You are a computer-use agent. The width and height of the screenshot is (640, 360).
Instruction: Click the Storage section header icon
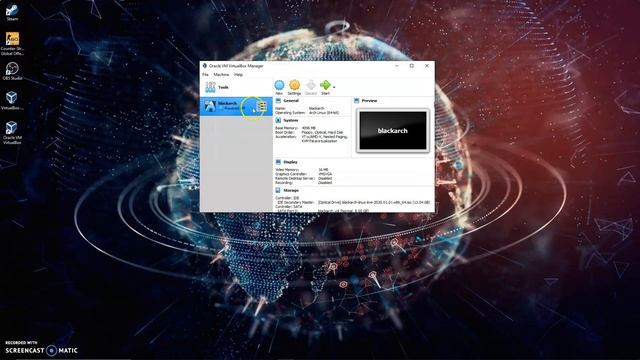click(x=278, y=190)
